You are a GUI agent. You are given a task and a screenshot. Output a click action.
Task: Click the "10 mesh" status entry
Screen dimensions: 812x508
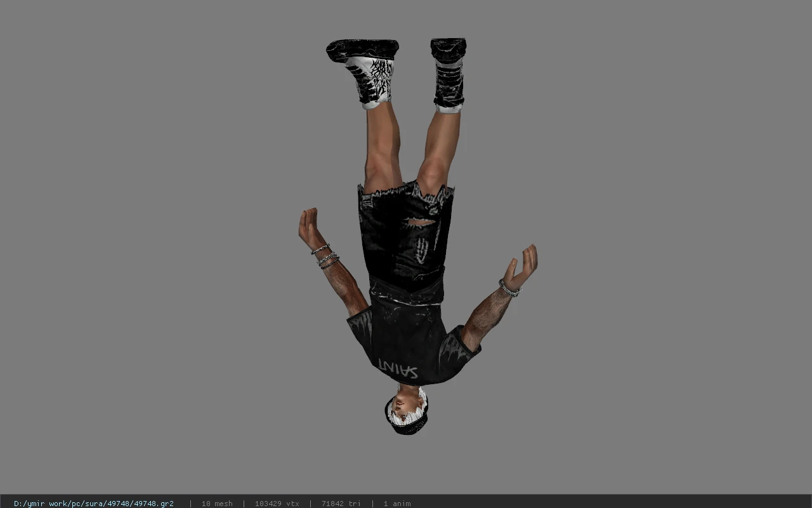pyautogui.click(x=217, y=504)
